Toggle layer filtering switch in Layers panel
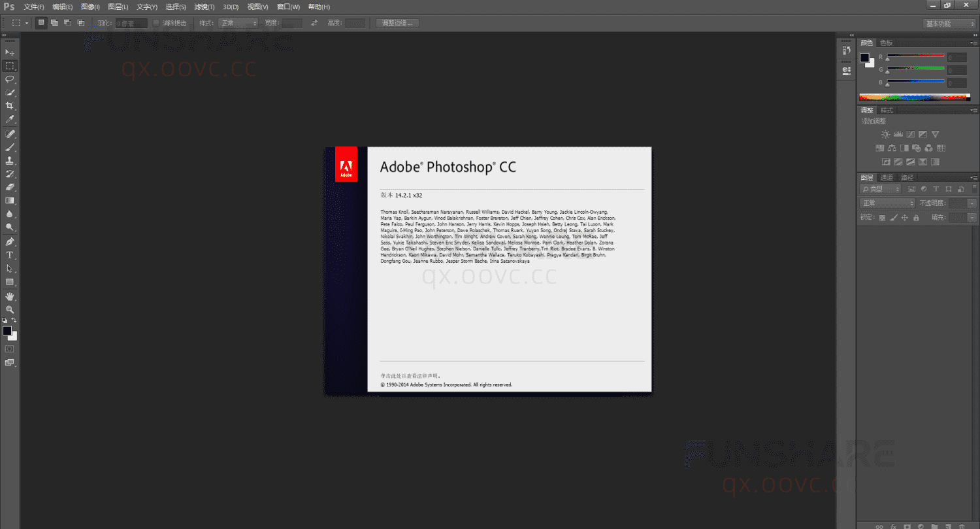Image resolution: width=980 pixels, height=529 pixels. [x=974, y=188]
